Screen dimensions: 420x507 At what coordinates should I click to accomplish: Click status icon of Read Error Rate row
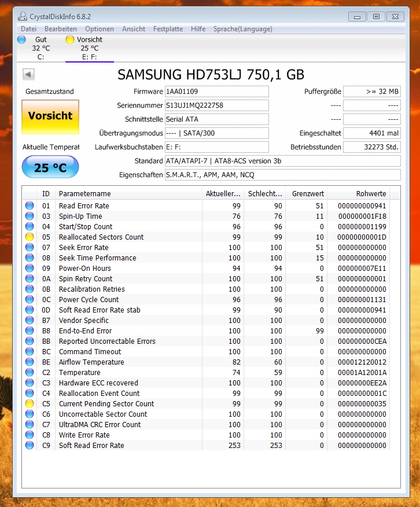(x=30, y=205)
